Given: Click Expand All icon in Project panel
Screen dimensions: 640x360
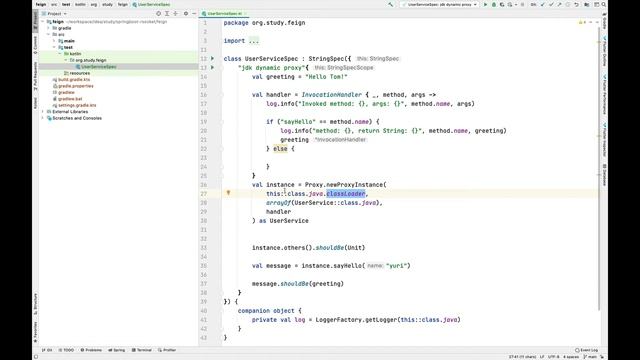Looking at the screenshot, I should tap(167, 13).
